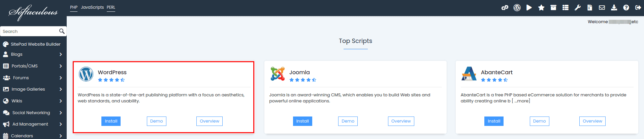Image resolution: width=644 pixels, height=139 pixels.
Task: Click the import download icon
Action: click(614, 7)
